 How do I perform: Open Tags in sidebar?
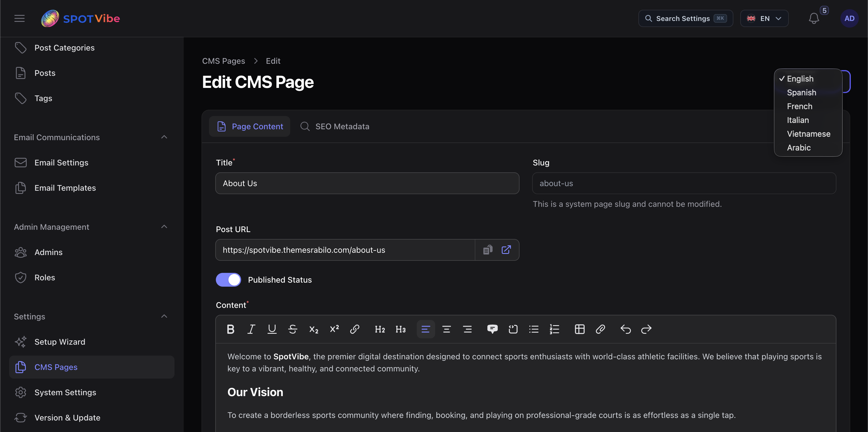point(92,99)
